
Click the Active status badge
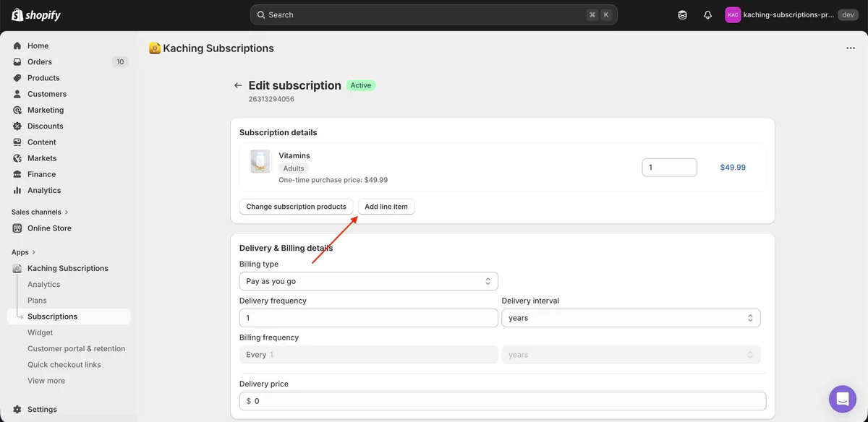pyautogui.click(x=361, y=85)
